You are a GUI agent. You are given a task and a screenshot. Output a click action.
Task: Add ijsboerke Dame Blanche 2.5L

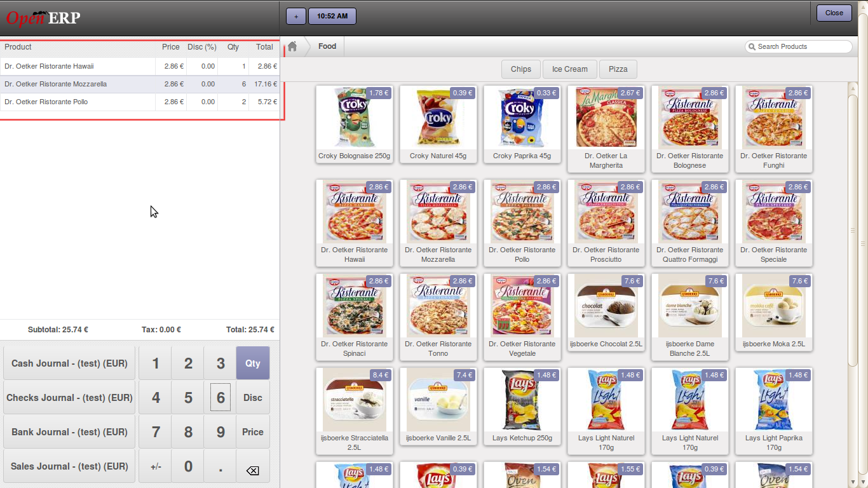[690, 317]
